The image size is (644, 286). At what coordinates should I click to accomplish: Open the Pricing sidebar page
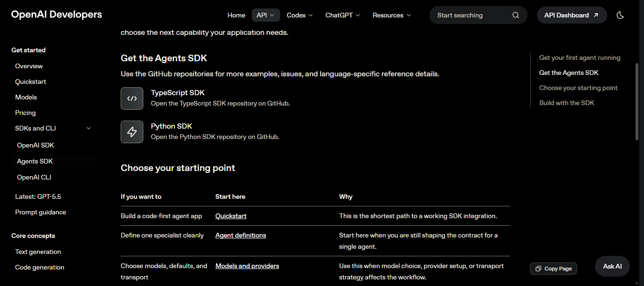pos(25,113)
